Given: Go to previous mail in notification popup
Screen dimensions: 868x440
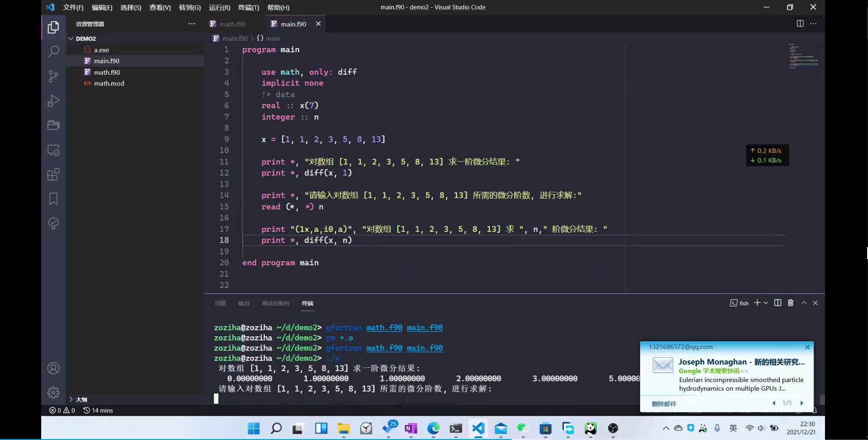Looking at the screenshot, I should [774, 403].
